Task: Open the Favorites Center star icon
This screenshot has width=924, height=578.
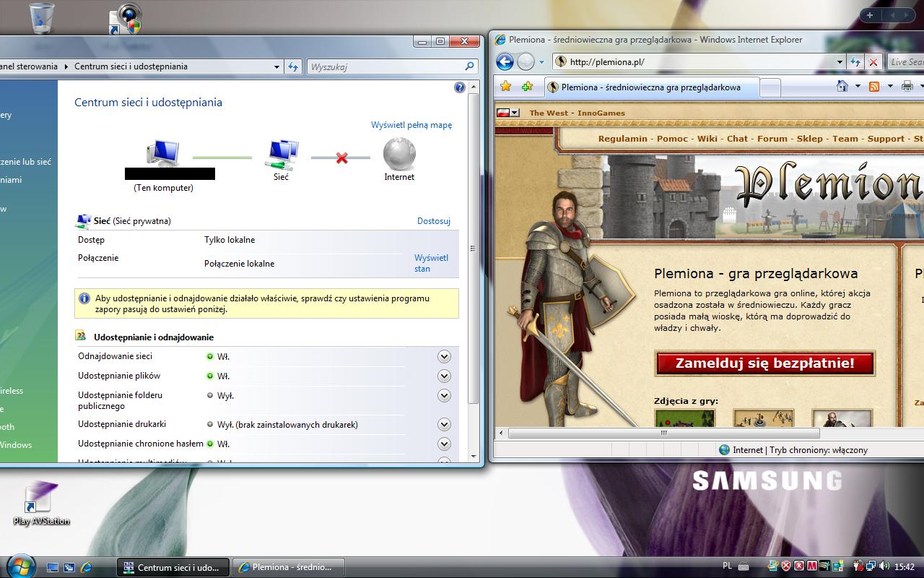Action: coord(506,87)
